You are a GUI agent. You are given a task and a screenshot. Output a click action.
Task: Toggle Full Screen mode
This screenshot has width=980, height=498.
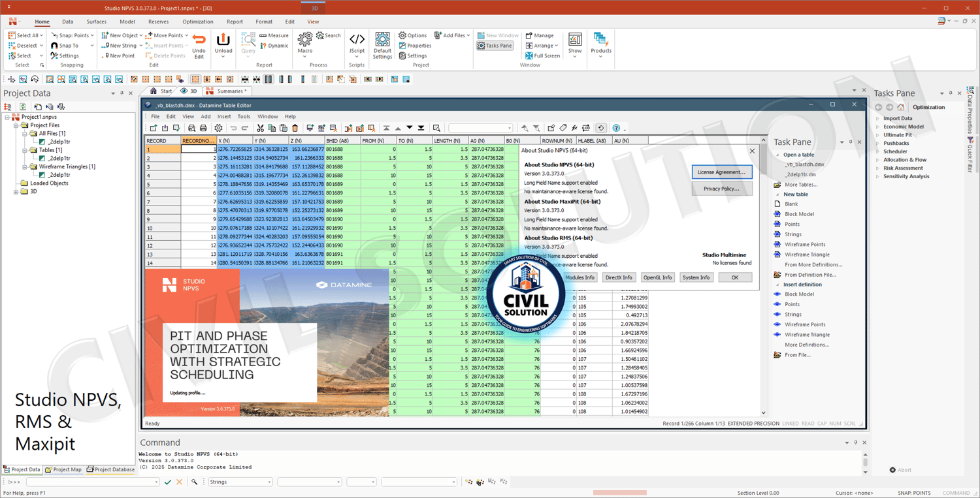click(543, 55)
